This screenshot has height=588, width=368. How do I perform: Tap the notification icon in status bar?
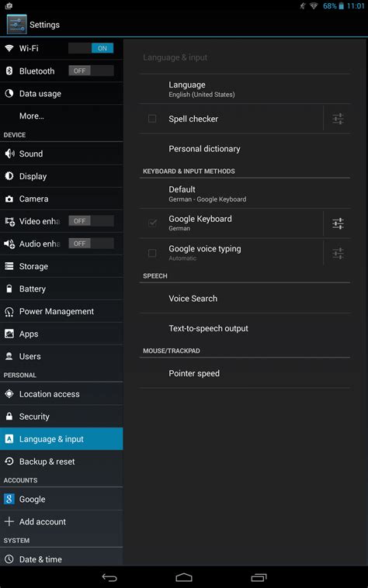click(x=9, y=5)
